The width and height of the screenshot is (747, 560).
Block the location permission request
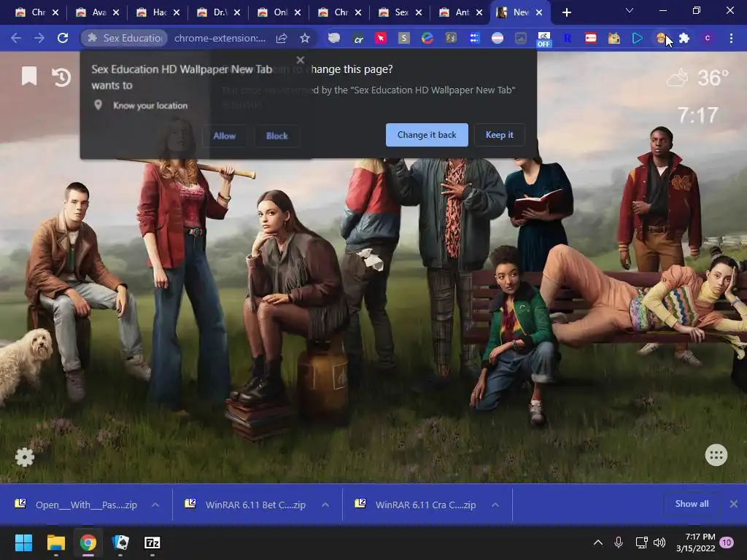276,136
